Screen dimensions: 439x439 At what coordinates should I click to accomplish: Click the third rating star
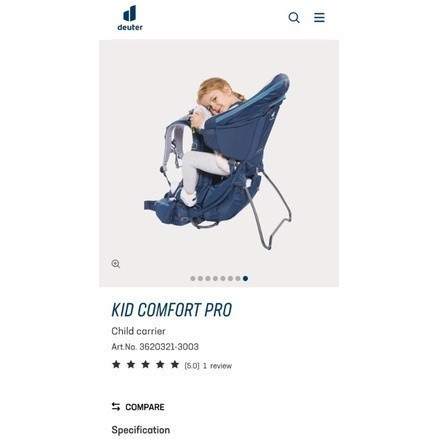point(145,364)
